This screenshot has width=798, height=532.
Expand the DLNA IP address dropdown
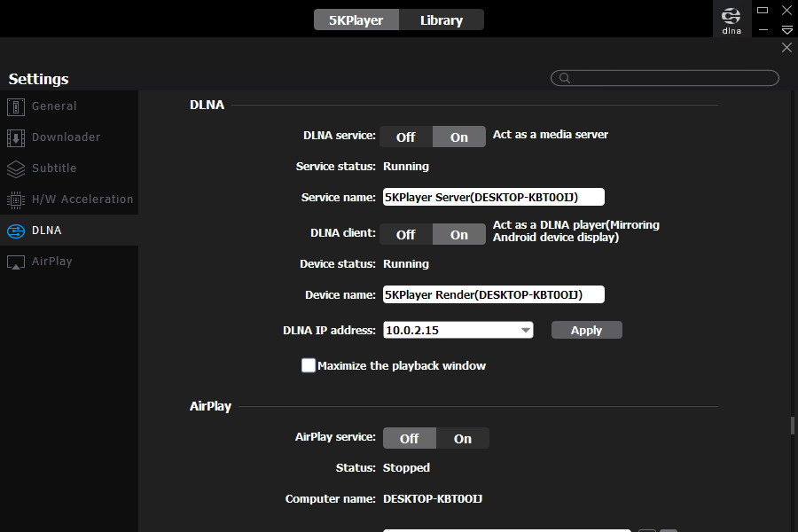pos(526,331)
